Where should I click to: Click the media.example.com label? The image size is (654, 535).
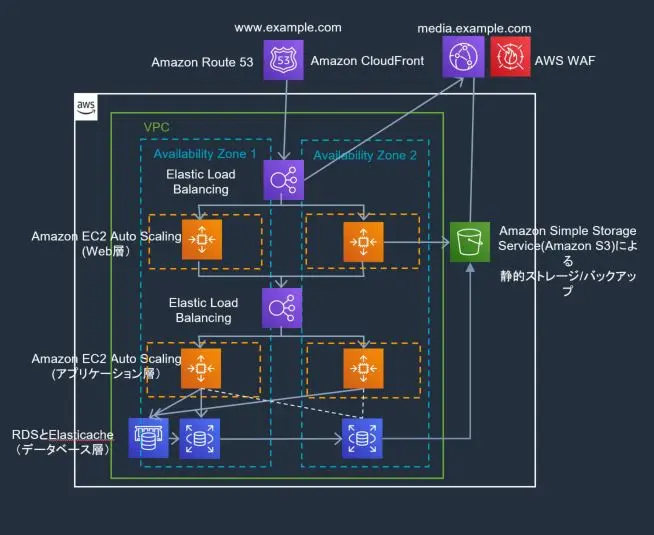pos(474,28)
